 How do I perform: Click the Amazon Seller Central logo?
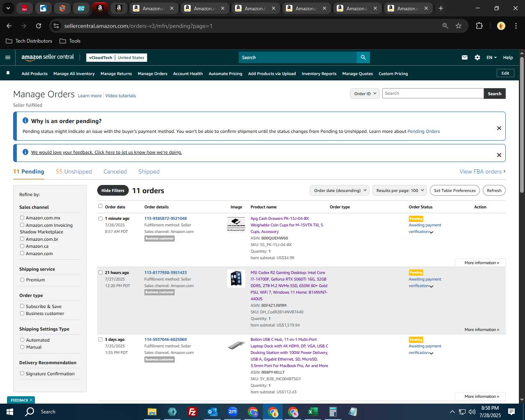pyautogui.click(x=48, y=57)
